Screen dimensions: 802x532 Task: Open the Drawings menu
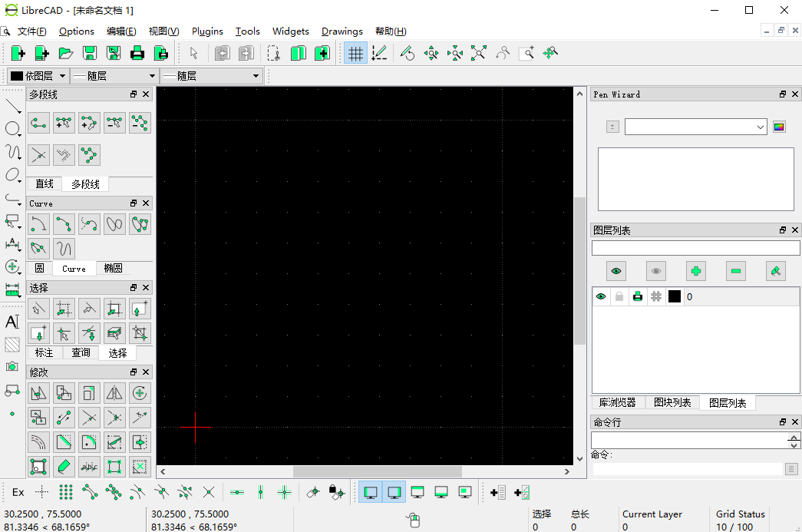[x=342, y=31]
